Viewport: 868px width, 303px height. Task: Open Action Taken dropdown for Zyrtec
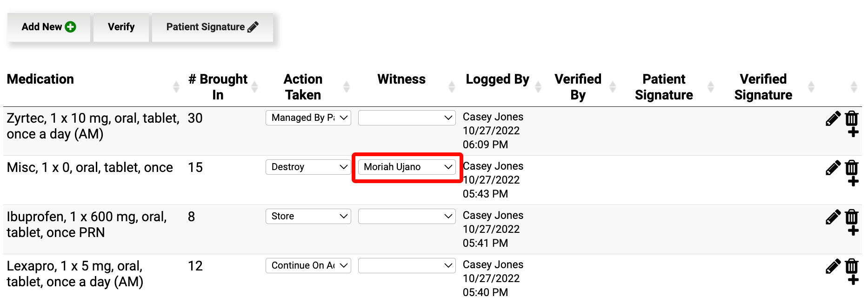[308, 118]
